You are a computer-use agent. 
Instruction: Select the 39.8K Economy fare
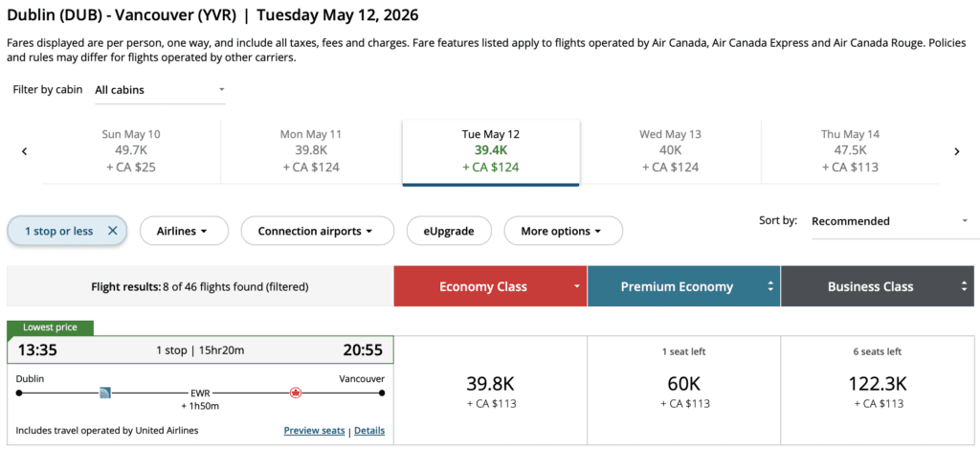490,391
